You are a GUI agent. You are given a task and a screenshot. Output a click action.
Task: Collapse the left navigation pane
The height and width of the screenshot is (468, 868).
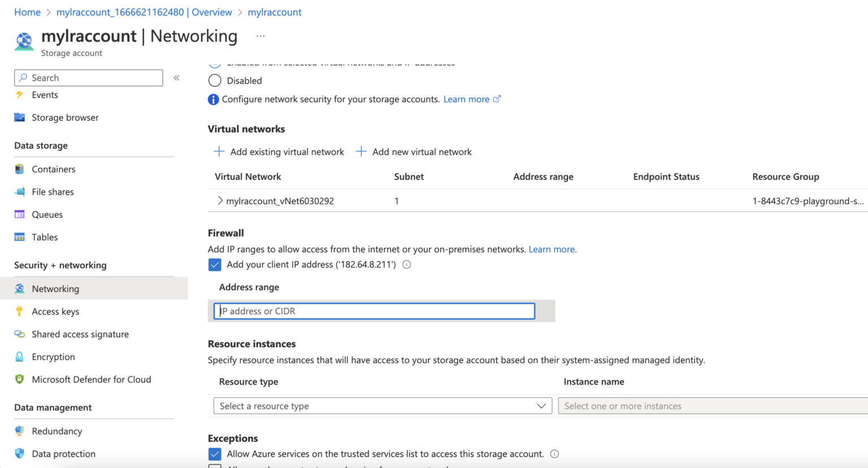(176, 77)
